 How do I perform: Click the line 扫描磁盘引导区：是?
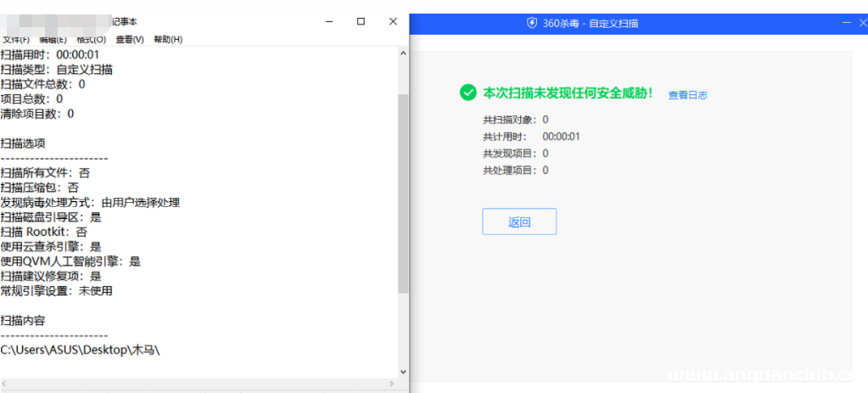pos(51,217)
